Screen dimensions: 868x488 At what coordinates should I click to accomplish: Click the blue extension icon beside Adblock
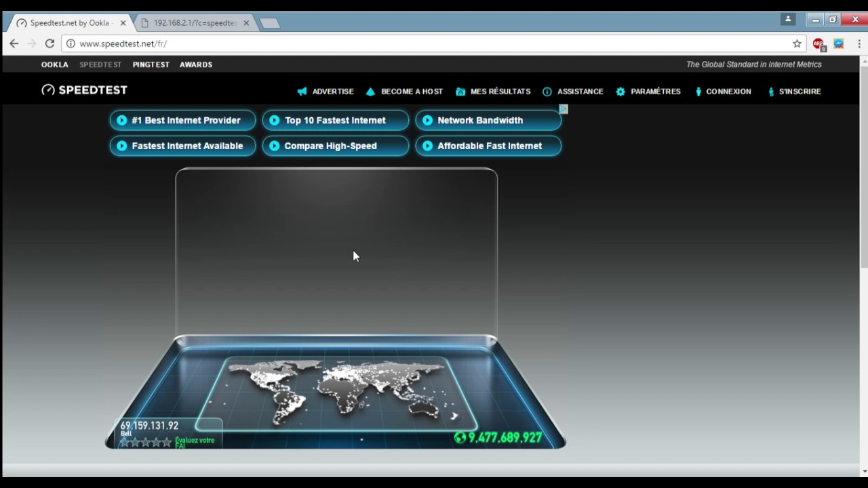[x=839, y=43]
